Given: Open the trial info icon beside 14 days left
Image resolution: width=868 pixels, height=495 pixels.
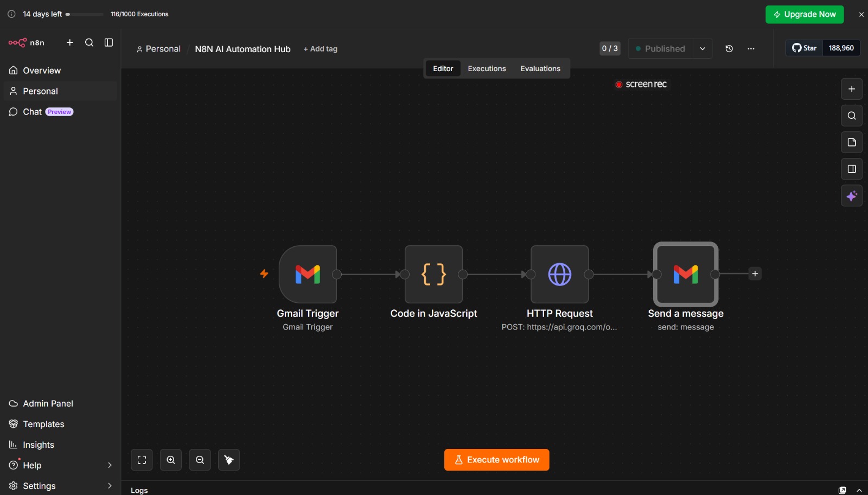Looking at the screenshot, I should 11,14.
